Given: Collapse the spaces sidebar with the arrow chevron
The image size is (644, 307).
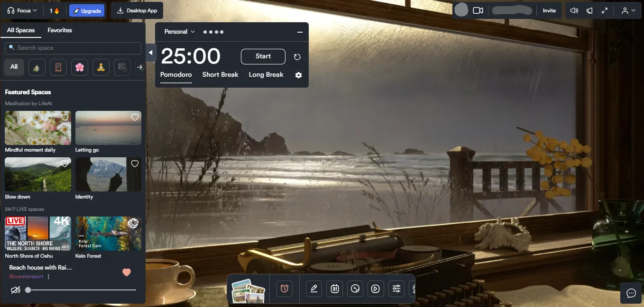Looking at the screenshot, I should click(x=150, y=53).
